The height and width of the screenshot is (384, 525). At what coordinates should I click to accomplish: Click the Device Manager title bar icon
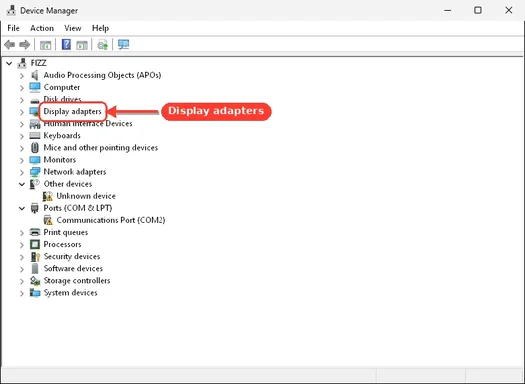[x=11, y=10]
